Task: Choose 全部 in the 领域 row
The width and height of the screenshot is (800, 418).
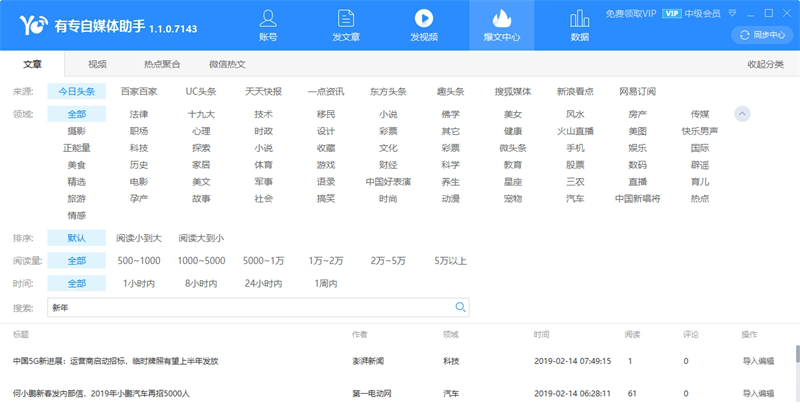Action: [77, 114]
